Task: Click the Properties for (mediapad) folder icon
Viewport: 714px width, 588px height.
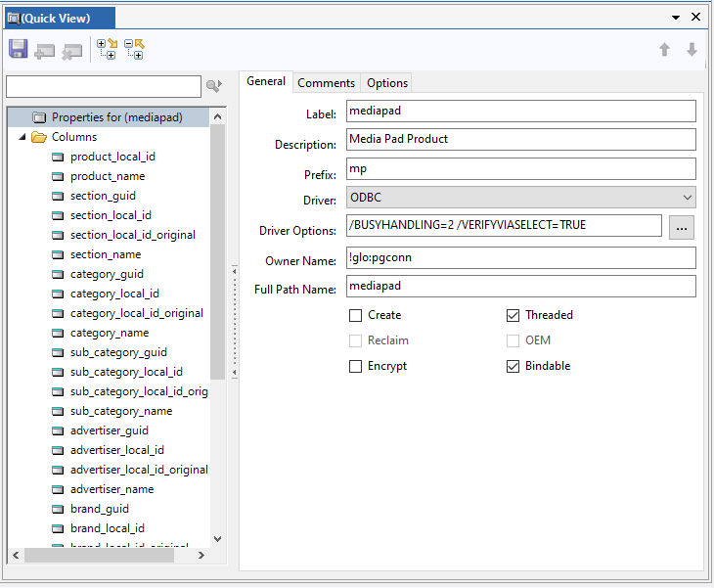Action: pyautogui.click(x=39, y=117)
